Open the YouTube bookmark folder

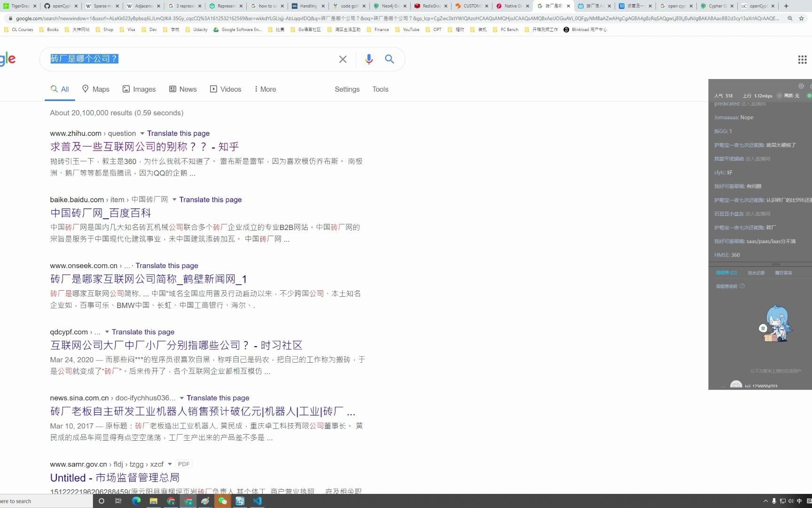(x=407, y=30)
